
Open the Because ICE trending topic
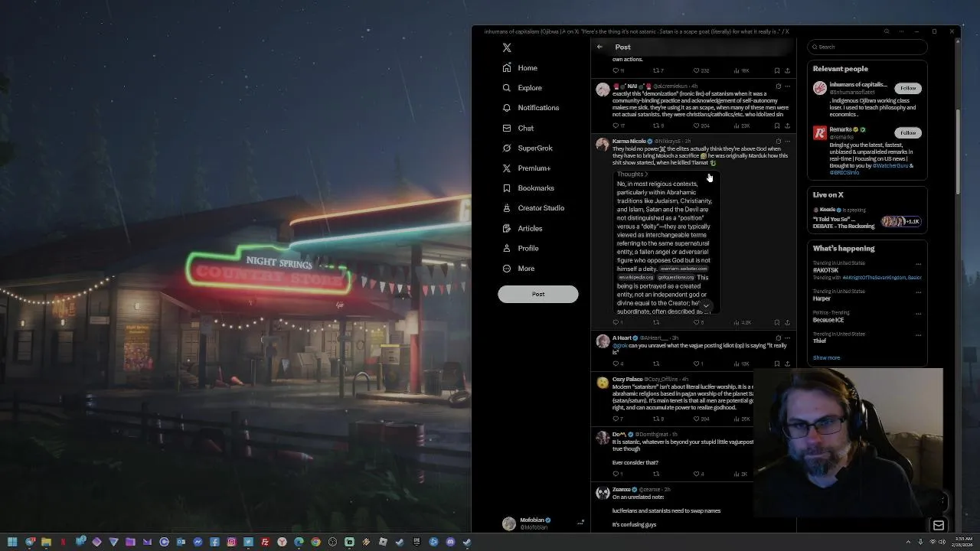click(x=830, y=320)
